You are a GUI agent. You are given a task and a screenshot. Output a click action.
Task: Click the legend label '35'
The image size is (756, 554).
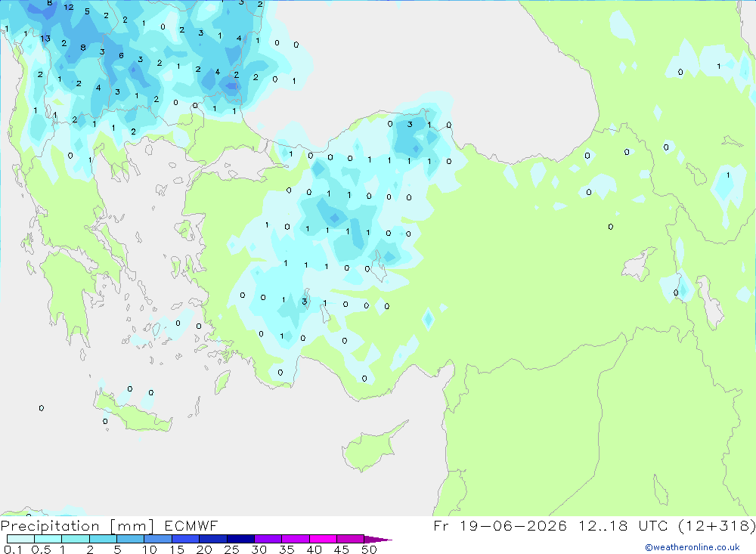point(287,549)
